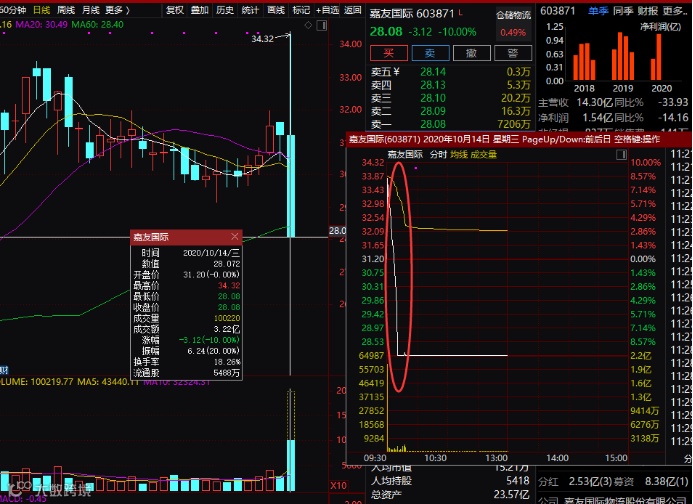693x504 pixels.
Task: Click the 人均持股 5418 row
Action: (450, 480)
